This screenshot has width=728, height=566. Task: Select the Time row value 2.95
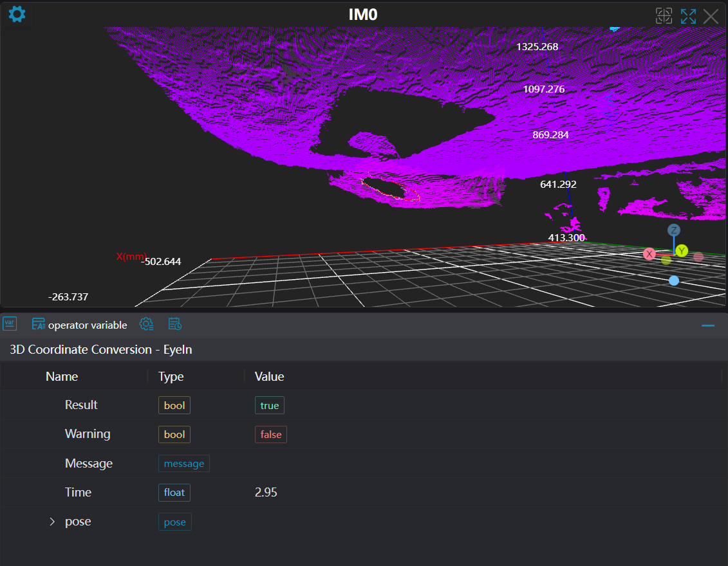click(266, 493)
